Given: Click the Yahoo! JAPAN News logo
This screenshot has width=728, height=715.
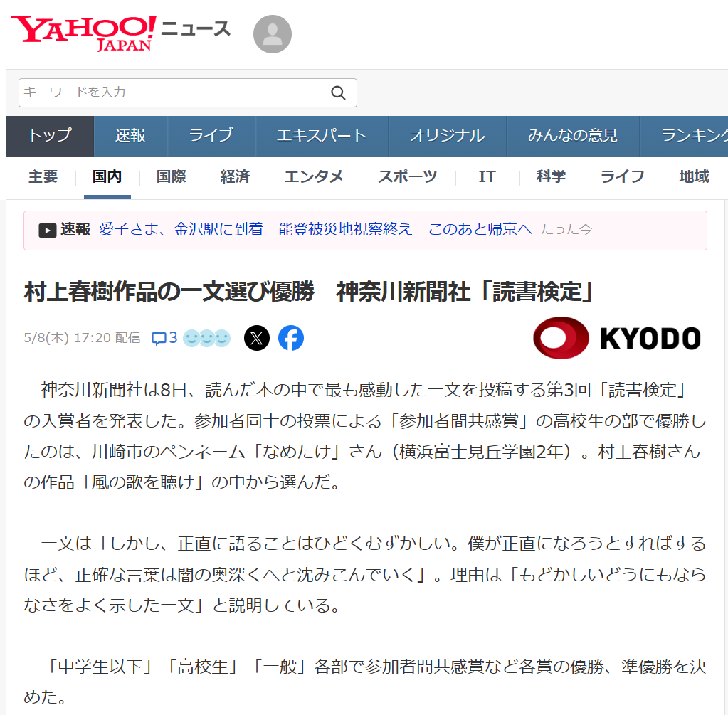Looking at the screenshot, I should tap(120, 33).
